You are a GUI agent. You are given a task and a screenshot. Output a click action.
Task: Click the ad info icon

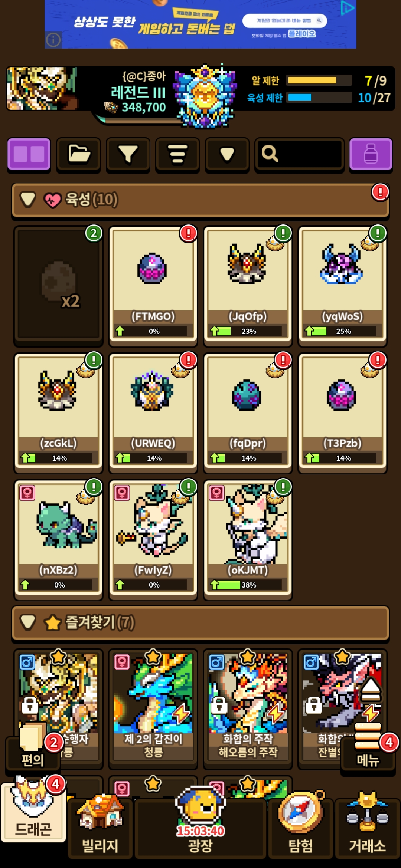tap(53, 40)
